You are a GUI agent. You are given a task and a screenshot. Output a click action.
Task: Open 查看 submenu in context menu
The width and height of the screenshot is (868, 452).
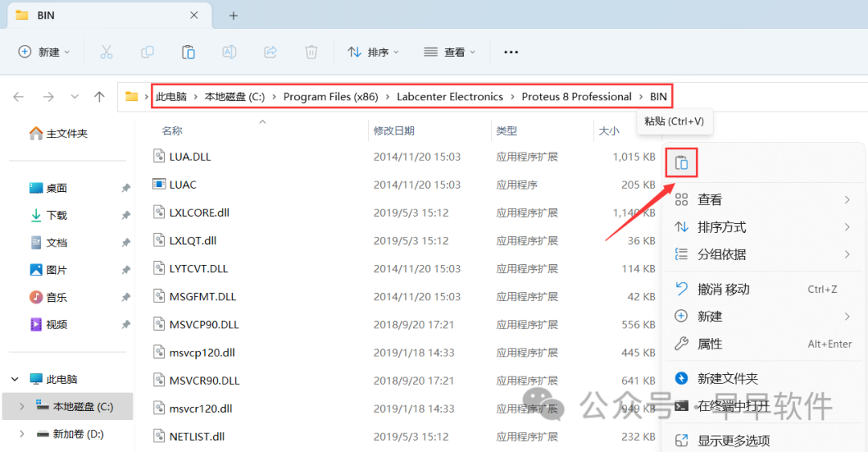(x=764, y=200)
